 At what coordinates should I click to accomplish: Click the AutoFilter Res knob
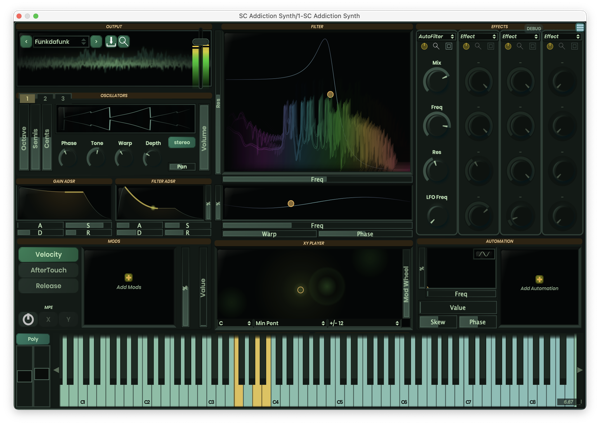coord(437,170)
